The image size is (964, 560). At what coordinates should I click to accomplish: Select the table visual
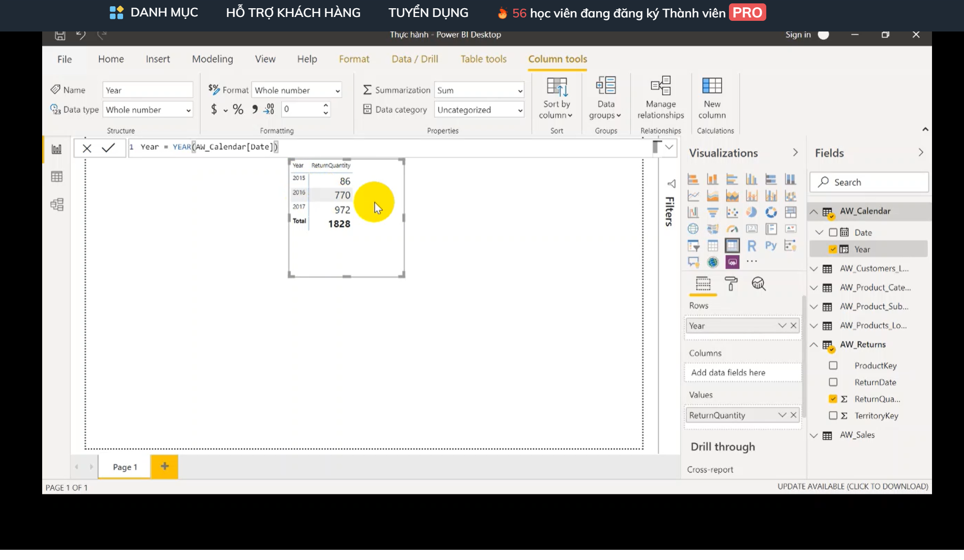[712, 246]
